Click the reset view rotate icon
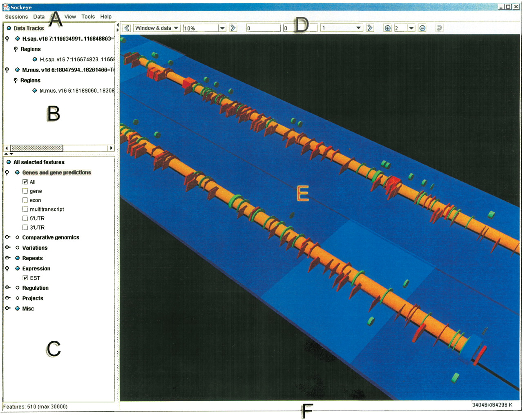The image size is (523, 420). click(x=439, y=28)
